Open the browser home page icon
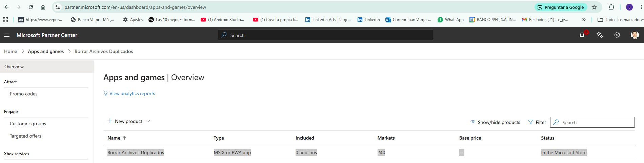The image size is (644, 163). [43, 7]
